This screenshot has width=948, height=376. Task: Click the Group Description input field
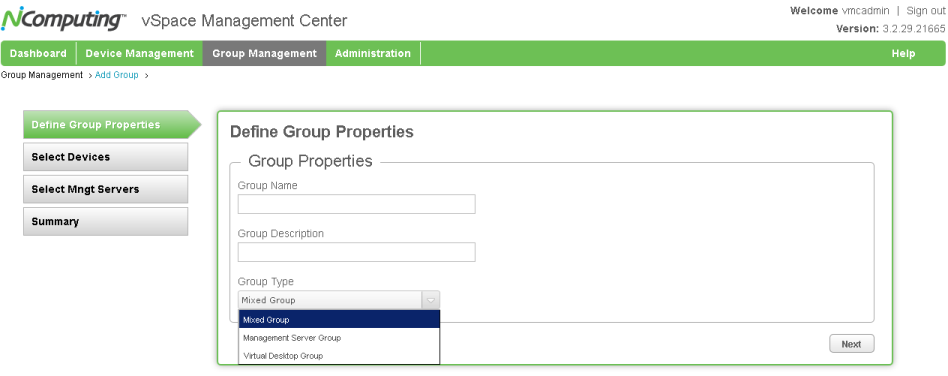357,252
